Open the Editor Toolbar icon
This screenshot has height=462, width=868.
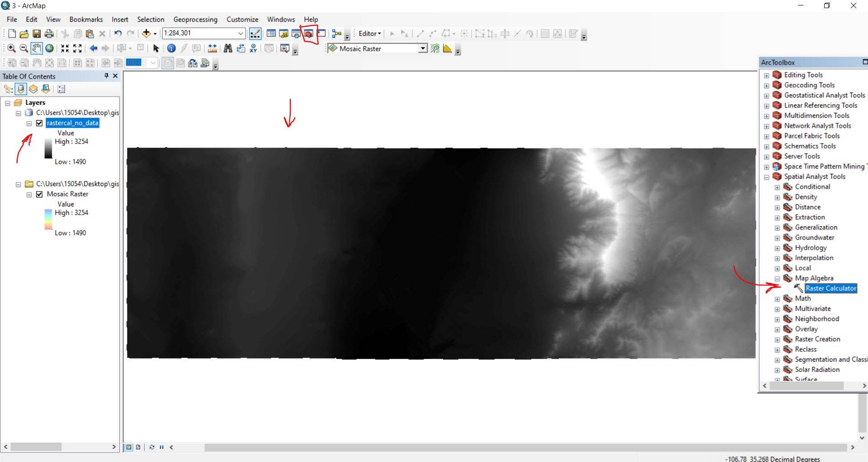[x=255, y=33]
